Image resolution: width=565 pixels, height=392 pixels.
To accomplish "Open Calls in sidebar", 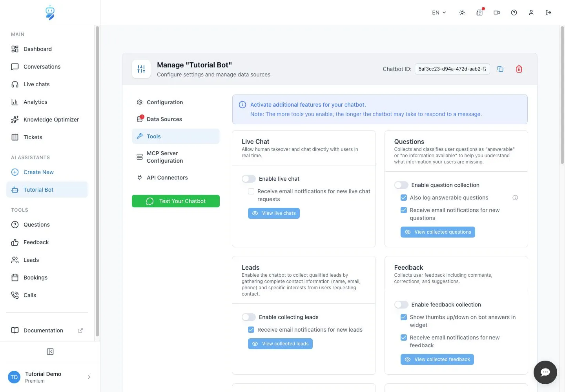I will click(x=47, y=295).
